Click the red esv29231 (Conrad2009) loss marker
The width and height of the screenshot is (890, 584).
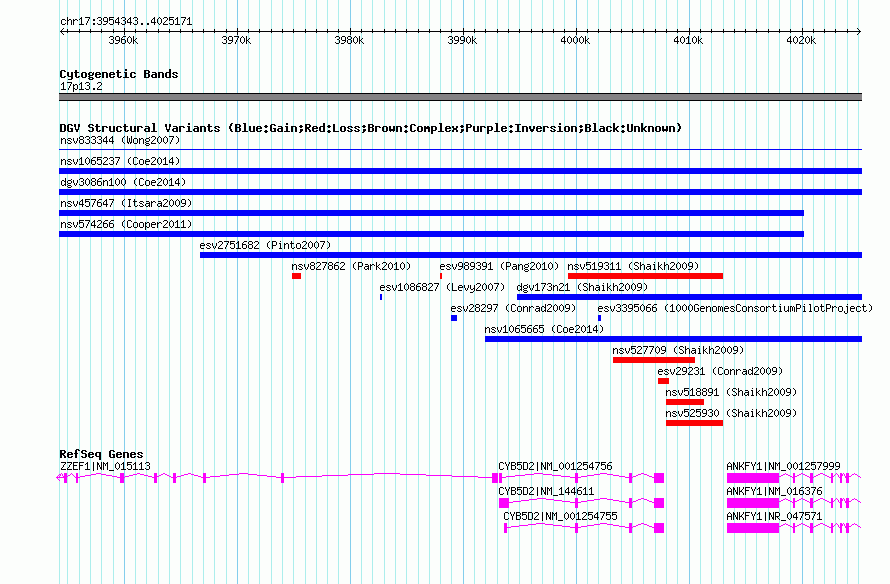[x=664, y=381]
